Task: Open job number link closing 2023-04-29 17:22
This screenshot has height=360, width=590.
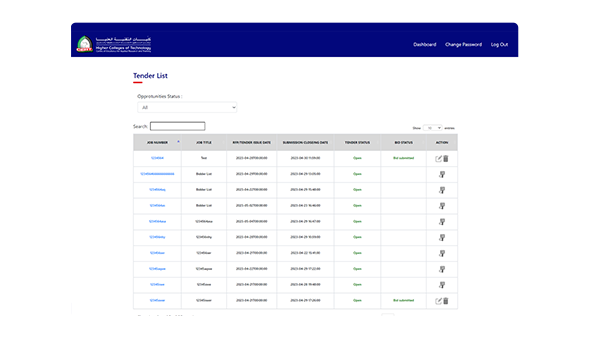Action: [157, 269]
